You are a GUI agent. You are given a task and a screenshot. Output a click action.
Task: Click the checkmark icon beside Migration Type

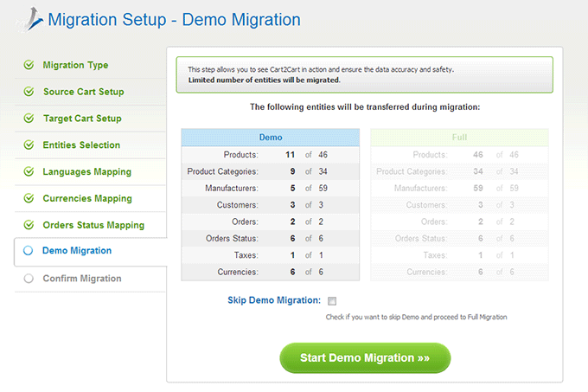click(x=29, y=65)
